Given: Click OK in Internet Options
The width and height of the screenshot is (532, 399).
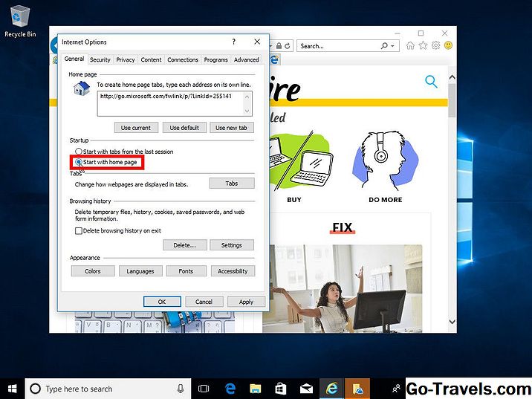Looking at the screenshot, I should click(x=162, y=302).
